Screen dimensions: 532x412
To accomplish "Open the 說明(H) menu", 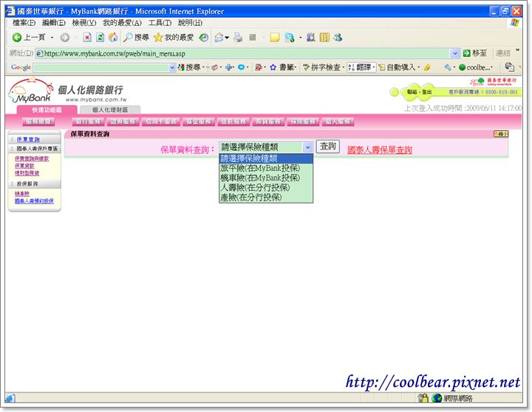I will [191, 23].
